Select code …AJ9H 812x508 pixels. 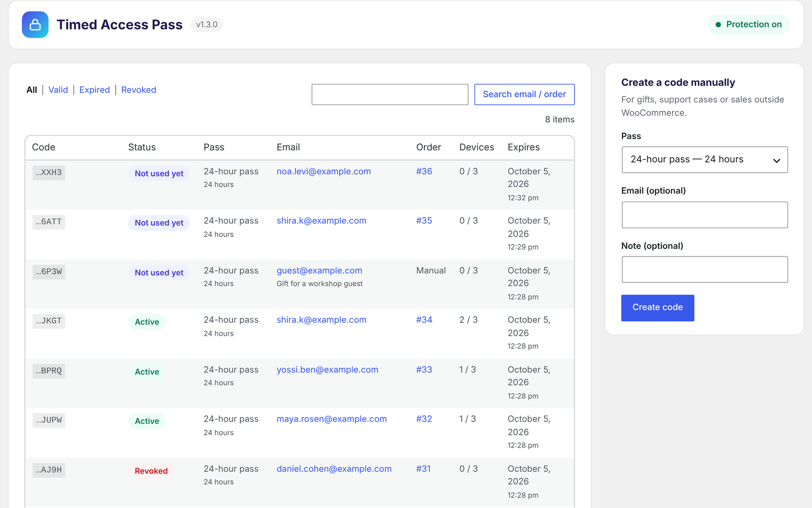pos(49,470)
